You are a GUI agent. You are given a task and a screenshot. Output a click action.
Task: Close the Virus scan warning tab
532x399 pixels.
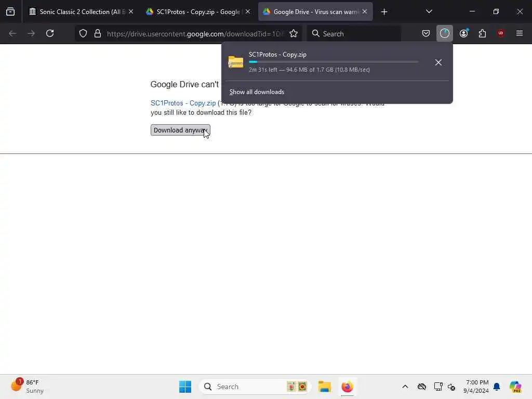coord(365,11)
